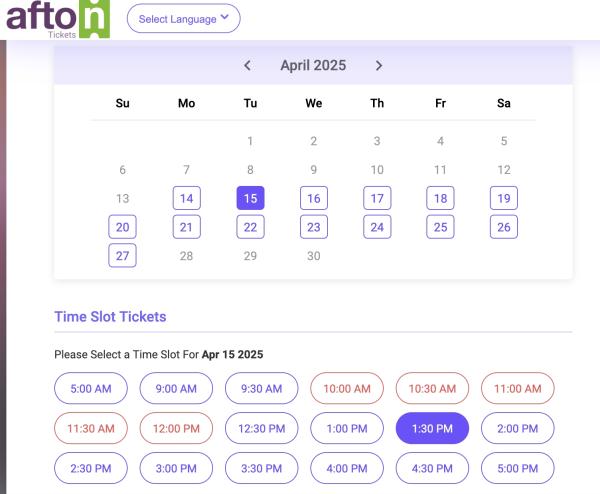Pick the 10:00 AM time slot
Viewport: 600px width, 494px height.
point(347,388)
